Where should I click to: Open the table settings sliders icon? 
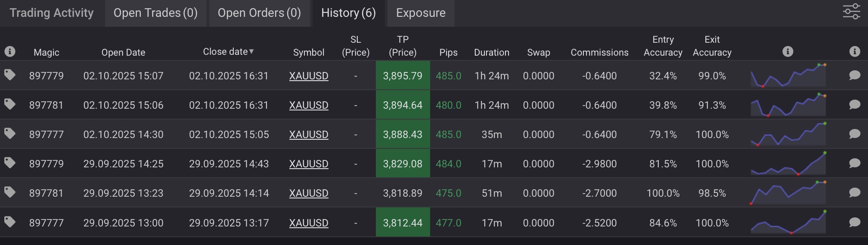[851, 12]
